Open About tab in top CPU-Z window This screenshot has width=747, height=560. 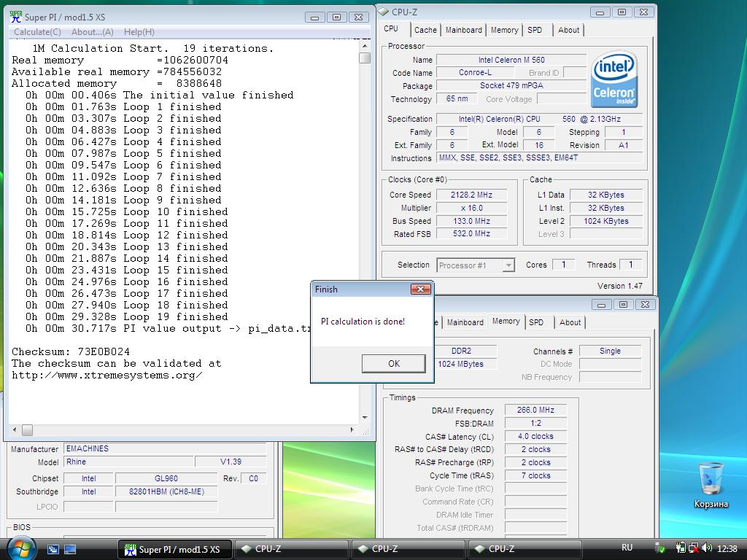tap(568, 30)
